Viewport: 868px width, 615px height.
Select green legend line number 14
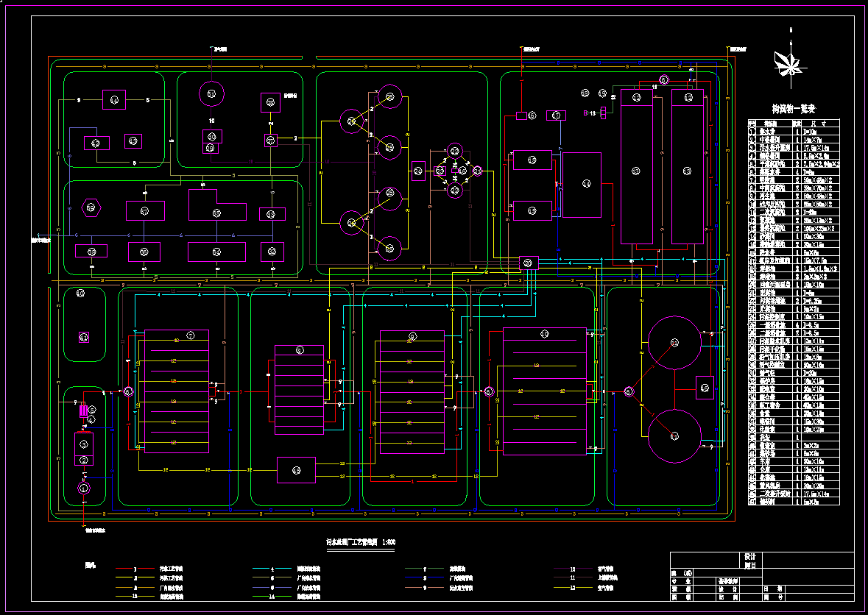(272, 596)
